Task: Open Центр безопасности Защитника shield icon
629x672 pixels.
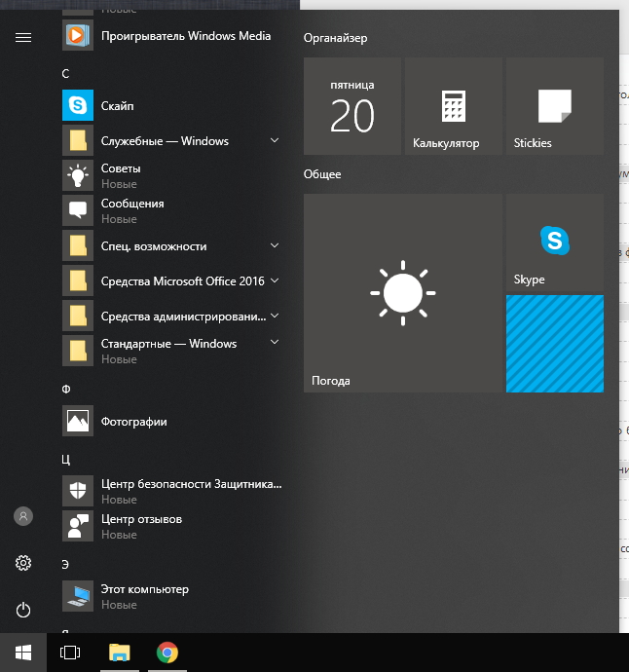Action: [78, 491]
